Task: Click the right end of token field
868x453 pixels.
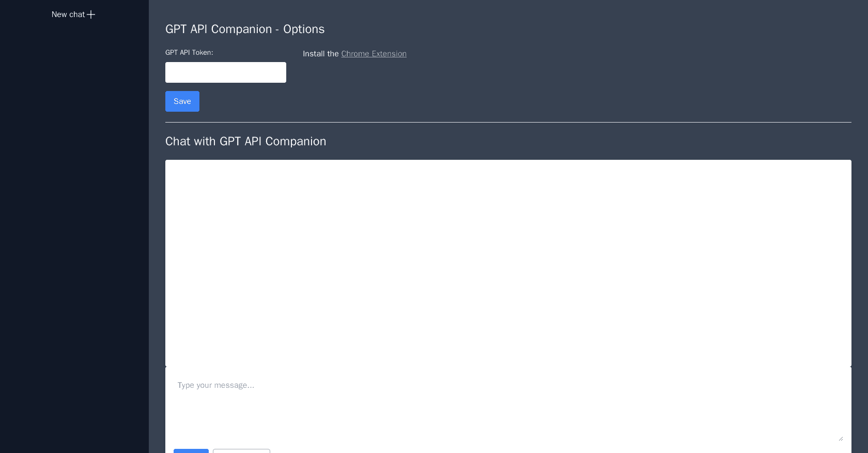Action: pos(281,72)
